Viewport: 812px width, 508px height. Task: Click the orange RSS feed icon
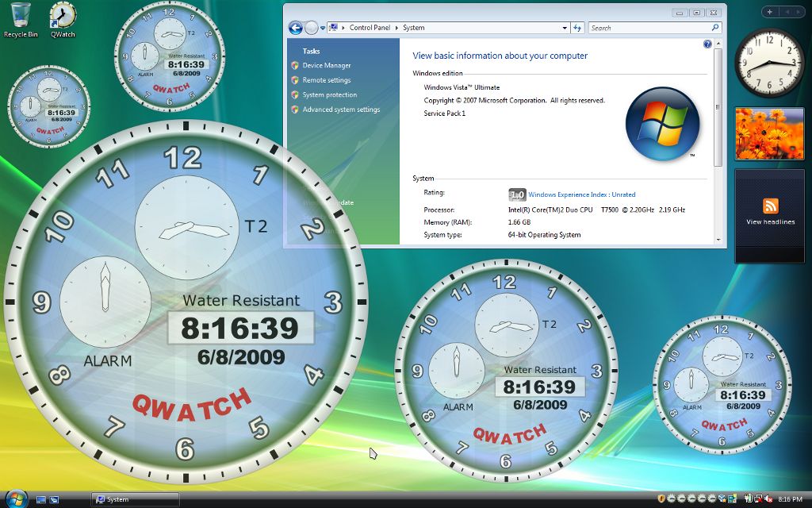(x=771, y=206)
